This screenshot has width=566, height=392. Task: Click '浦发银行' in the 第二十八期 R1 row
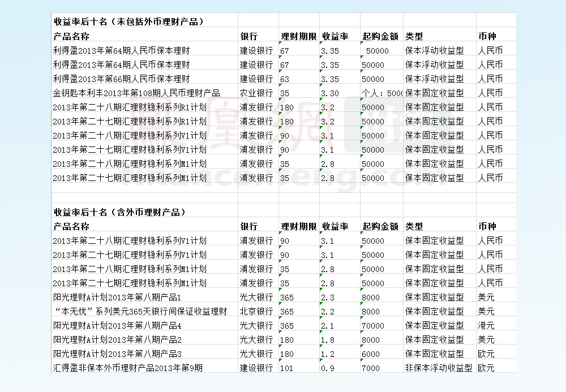tap(256, 107)
